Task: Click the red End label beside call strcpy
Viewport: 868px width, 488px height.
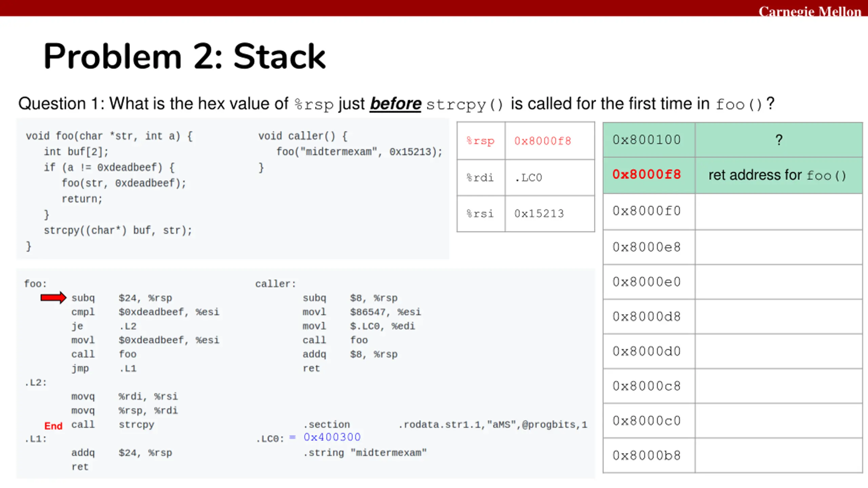Action: [53, 426]
